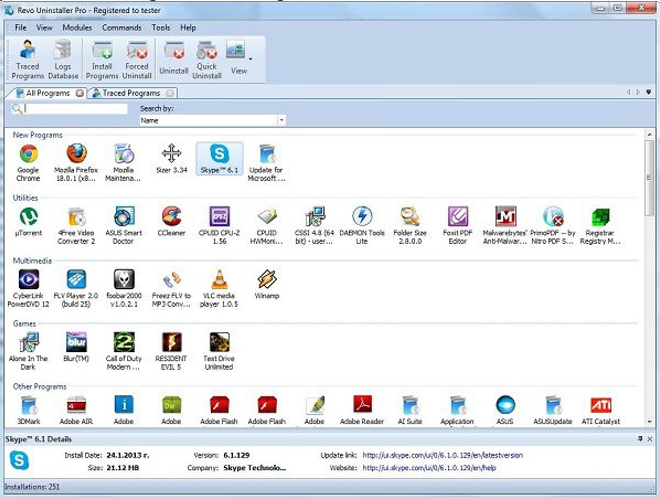Open the tab list dropdown arrow
Image resolution: width=660 pixels, height=497 pixels.
coord(649,92)
